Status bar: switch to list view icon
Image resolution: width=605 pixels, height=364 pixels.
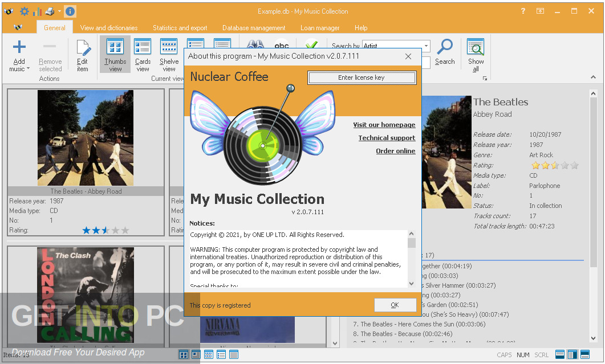[221, 355]
